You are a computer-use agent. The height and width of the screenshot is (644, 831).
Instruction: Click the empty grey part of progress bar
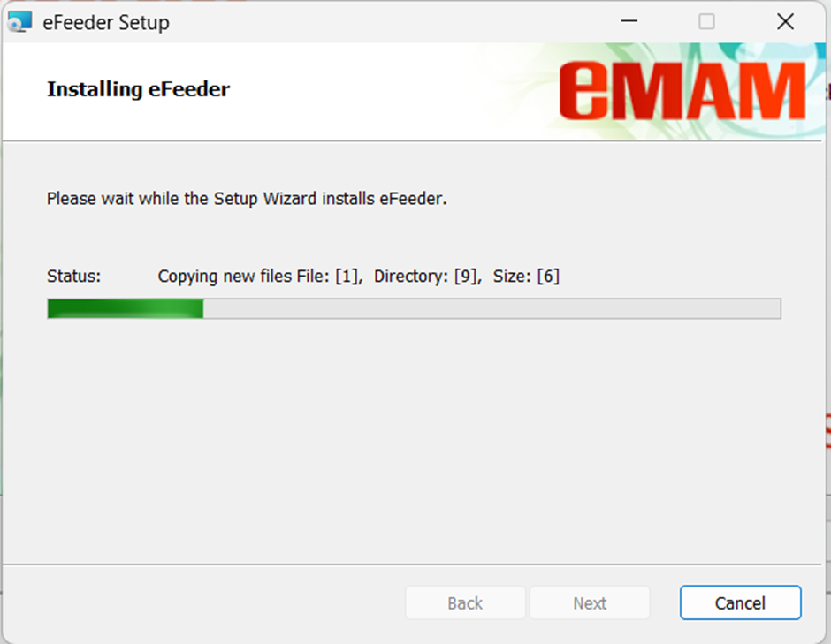click(492, 309)
